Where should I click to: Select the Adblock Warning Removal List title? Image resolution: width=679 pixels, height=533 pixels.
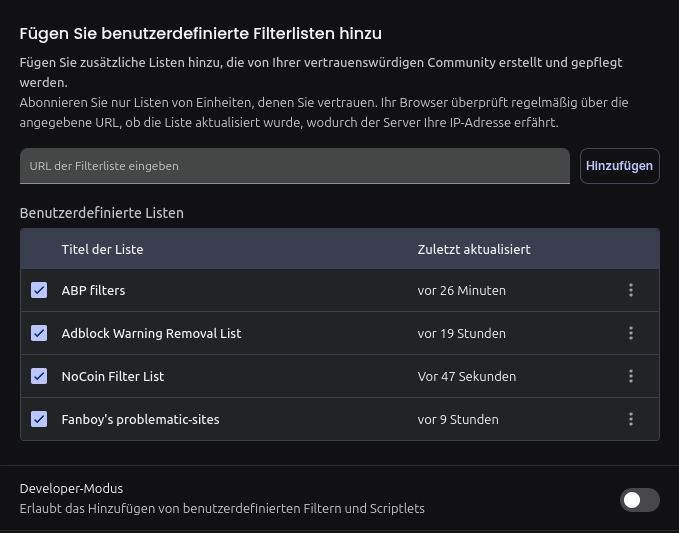pyautogui.click(x=151, y=333)
